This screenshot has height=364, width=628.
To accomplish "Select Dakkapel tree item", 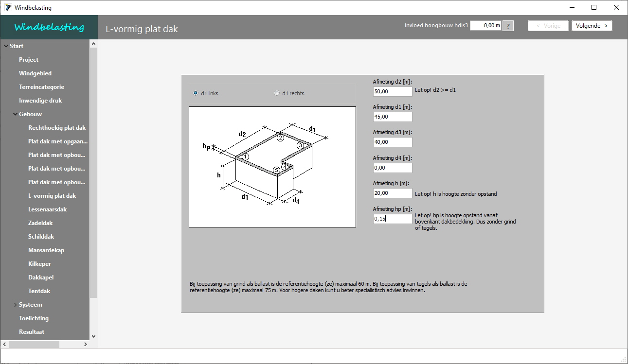I will click(x=41, y=277).
